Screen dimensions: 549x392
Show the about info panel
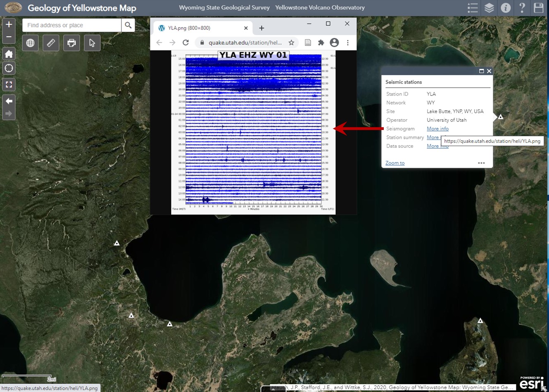point(506,8)
